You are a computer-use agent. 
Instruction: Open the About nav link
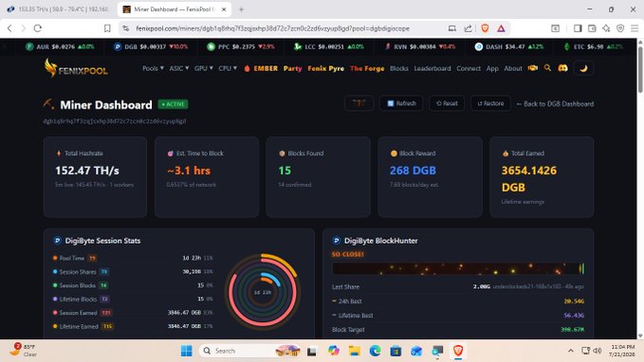[513, 68]
